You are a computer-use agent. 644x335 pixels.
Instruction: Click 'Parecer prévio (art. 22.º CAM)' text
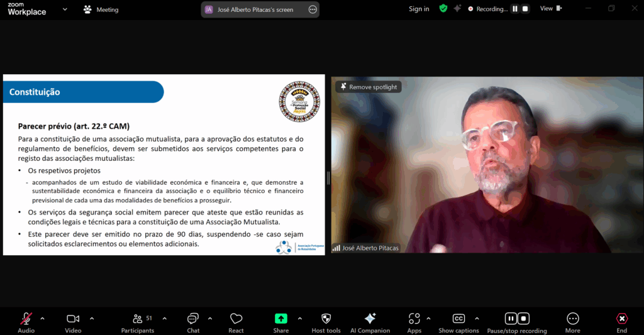pyautogui.click(x=74, y=126)
